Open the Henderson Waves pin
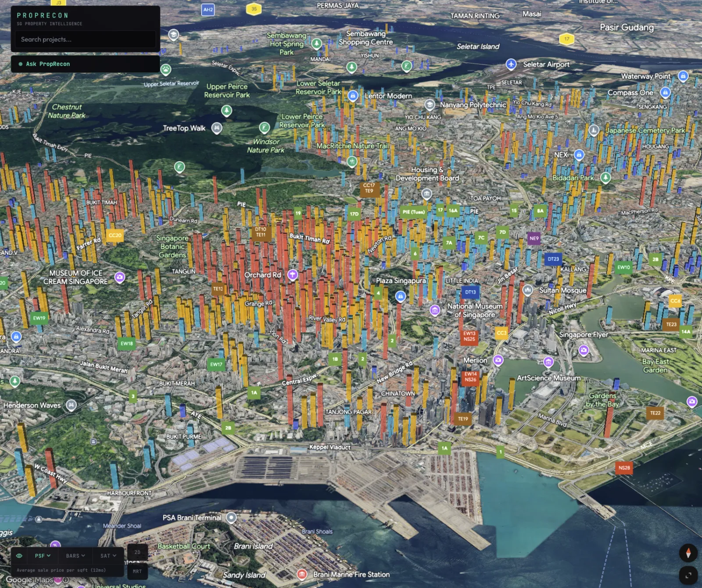This screenshot has width=702, height=588. (x=71, y=406)
